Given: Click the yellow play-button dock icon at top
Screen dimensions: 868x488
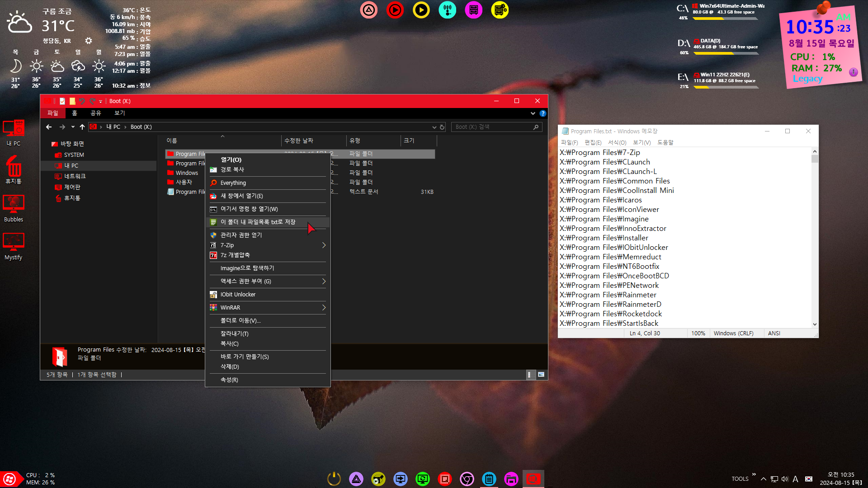Looking at the screenshot, I should pos(421,10).
